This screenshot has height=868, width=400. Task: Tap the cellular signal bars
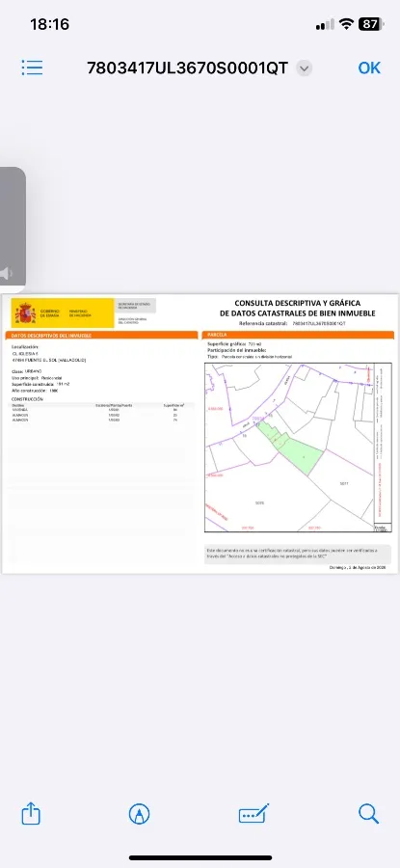coord(325,24)
